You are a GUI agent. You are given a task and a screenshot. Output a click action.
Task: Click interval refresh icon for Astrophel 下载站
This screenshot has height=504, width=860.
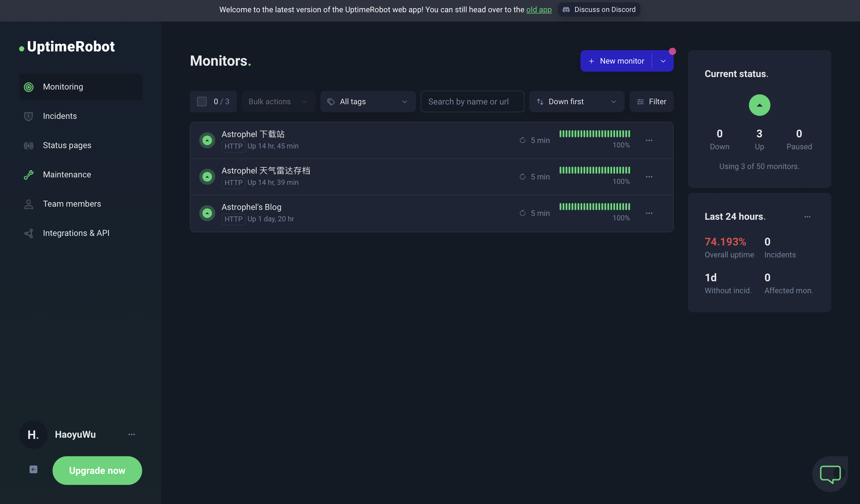[522, 140]
